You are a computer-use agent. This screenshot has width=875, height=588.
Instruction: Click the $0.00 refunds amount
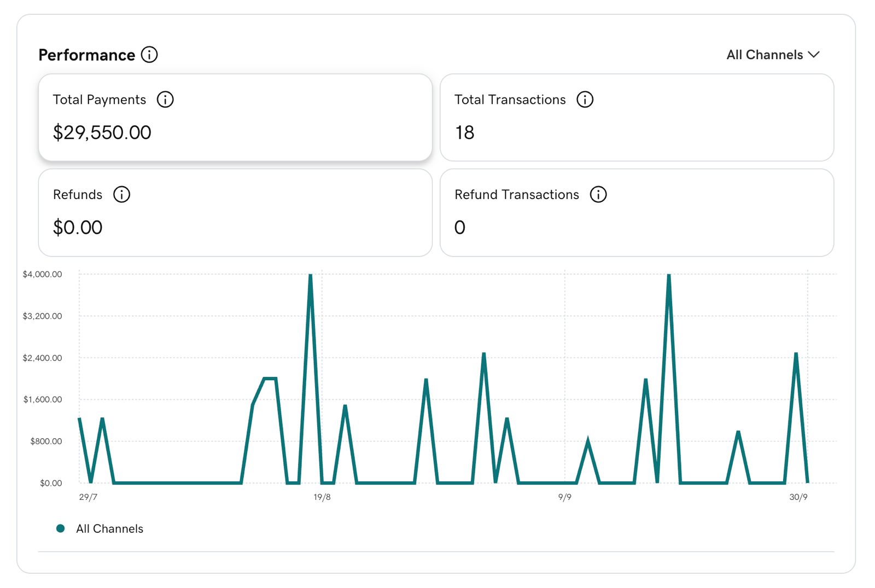coord(78,228)
